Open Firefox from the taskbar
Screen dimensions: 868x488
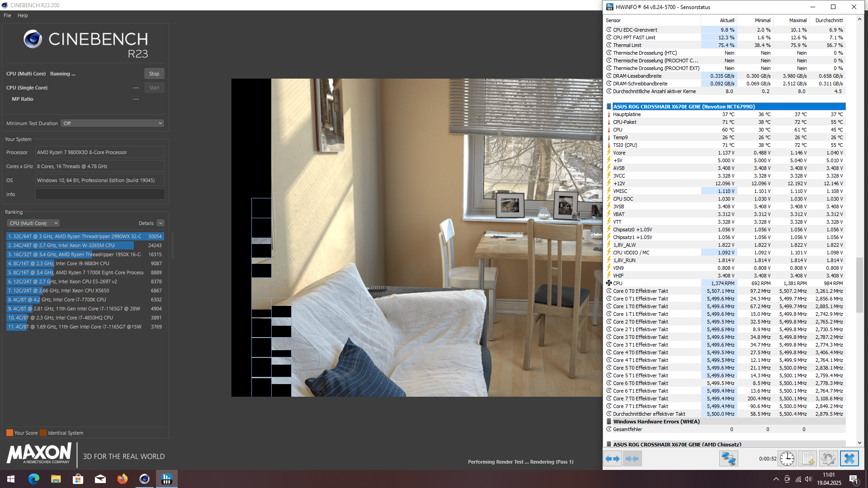[x=122, y=479]
